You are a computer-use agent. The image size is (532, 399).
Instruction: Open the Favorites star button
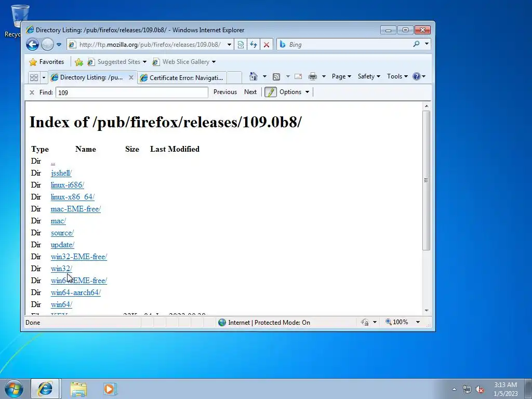(46, 62)
